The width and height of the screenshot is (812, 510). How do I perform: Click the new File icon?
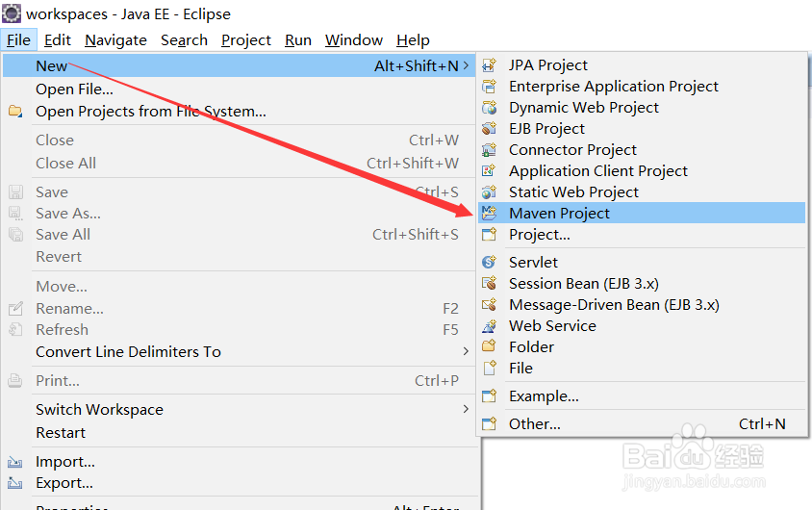point(490,368)
